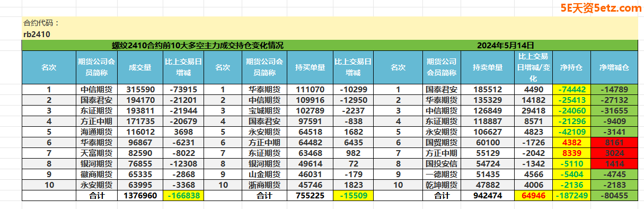Select the title 螺纹2410合约前10大多空主力成交持仓变化情况
The image size is (644, 209).
197,46
